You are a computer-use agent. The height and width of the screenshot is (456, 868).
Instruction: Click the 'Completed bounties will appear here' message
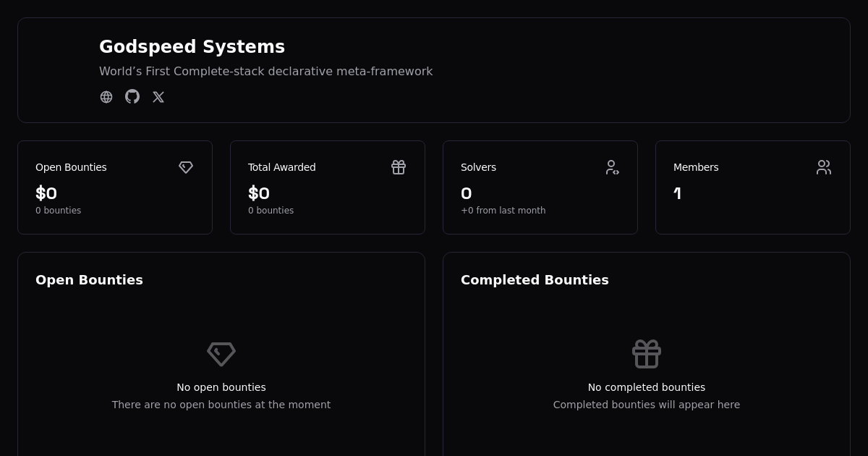click(x=646, y=405)
